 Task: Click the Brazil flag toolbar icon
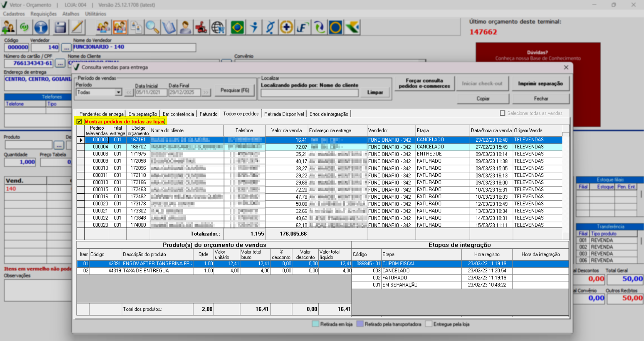point(237,27)
